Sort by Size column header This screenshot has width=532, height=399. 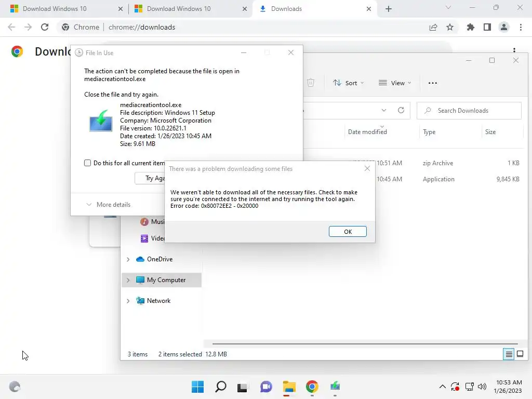[x=490, y=131]
